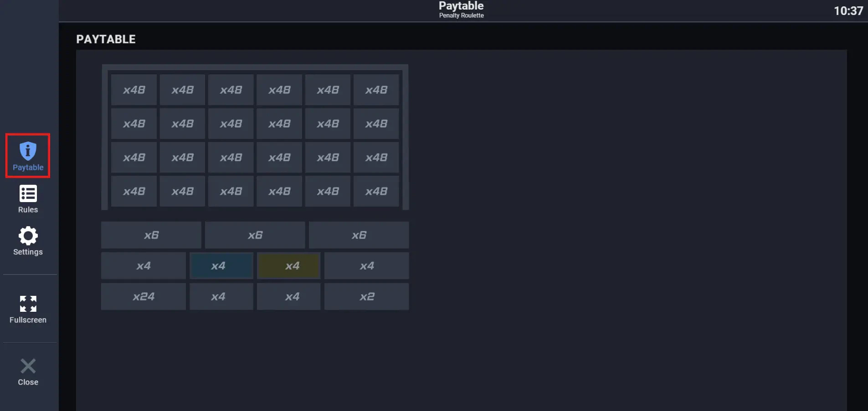Screen dimensions: 868x411
Task: Close the menu with X icon
Action: coord(28,366)
